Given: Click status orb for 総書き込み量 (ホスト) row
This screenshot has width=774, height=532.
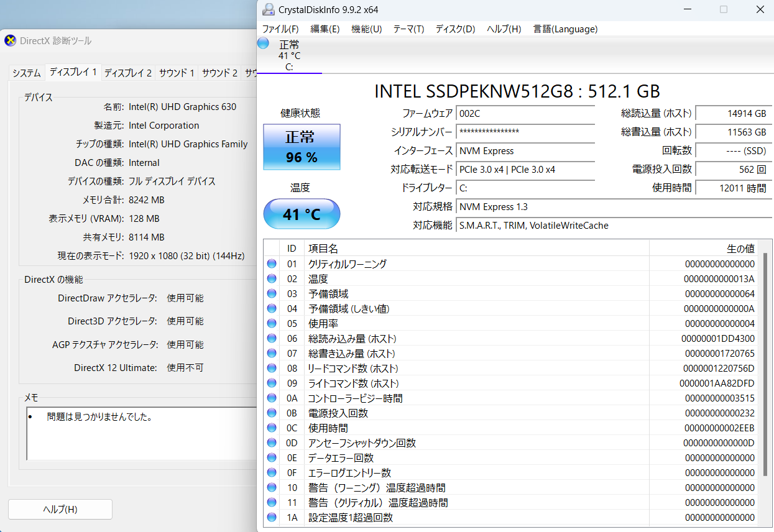Looking at the screenshot, I should point(272,353).
